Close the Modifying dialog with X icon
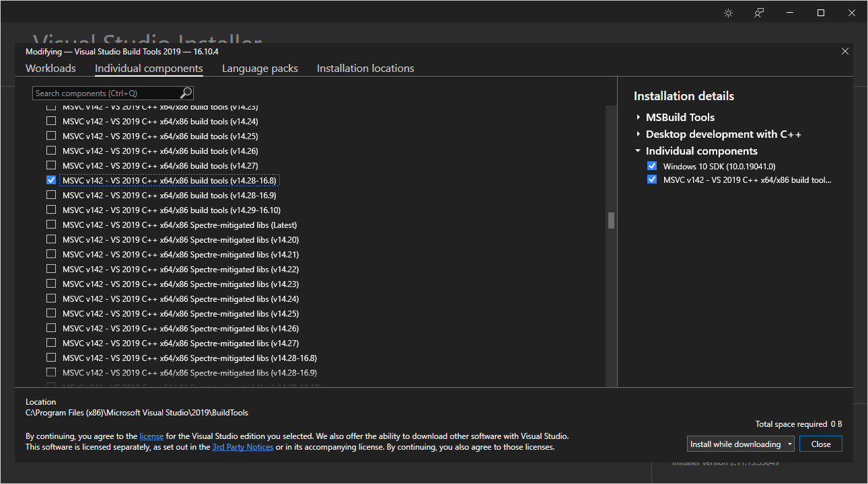Viewport: 868px width, 484px height. (x=845, y=51)
